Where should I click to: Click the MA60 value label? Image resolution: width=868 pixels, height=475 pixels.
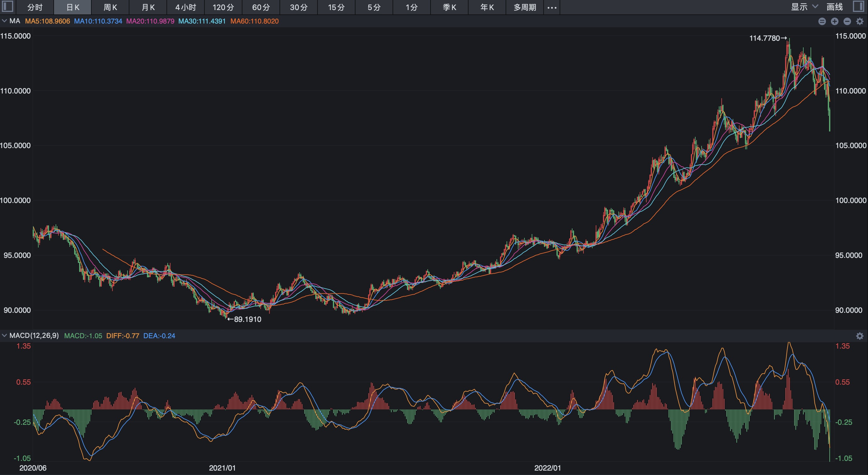coord(254,21)
